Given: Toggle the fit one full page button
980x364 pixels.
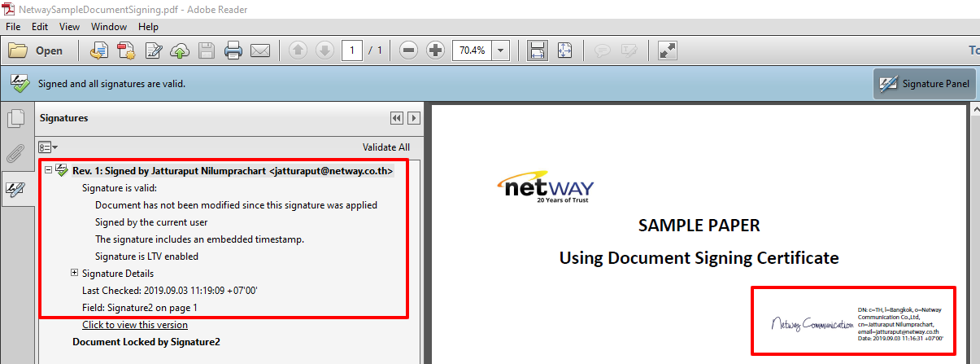Looking at the screenshot, I should click(x=565, y=50).
